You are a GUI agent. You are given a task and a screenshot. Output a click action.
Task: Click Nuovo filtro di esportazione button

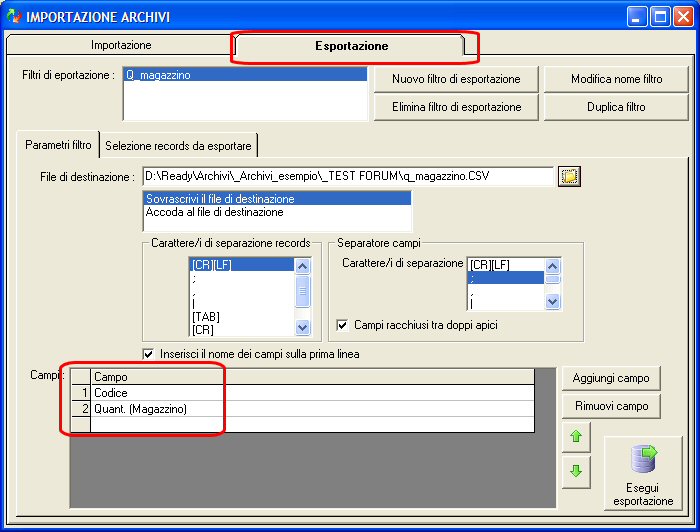pos(456,79)
